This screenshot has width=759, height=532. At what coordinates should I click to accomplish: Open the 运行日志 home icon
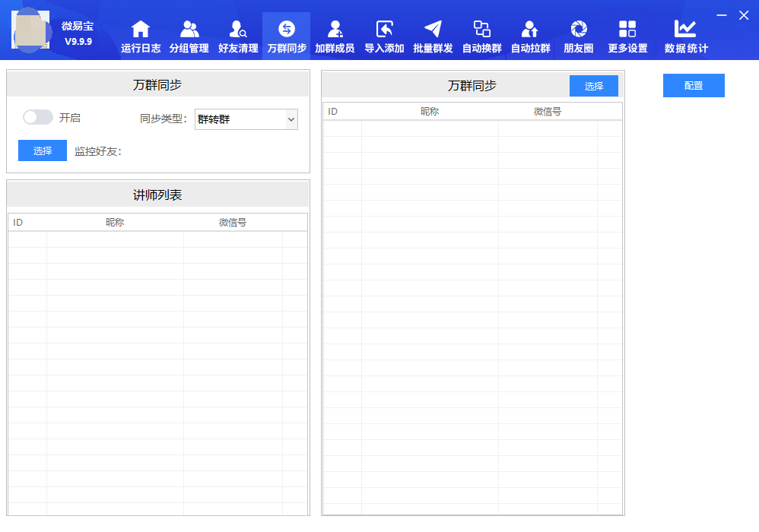click(x=141, y=30)
